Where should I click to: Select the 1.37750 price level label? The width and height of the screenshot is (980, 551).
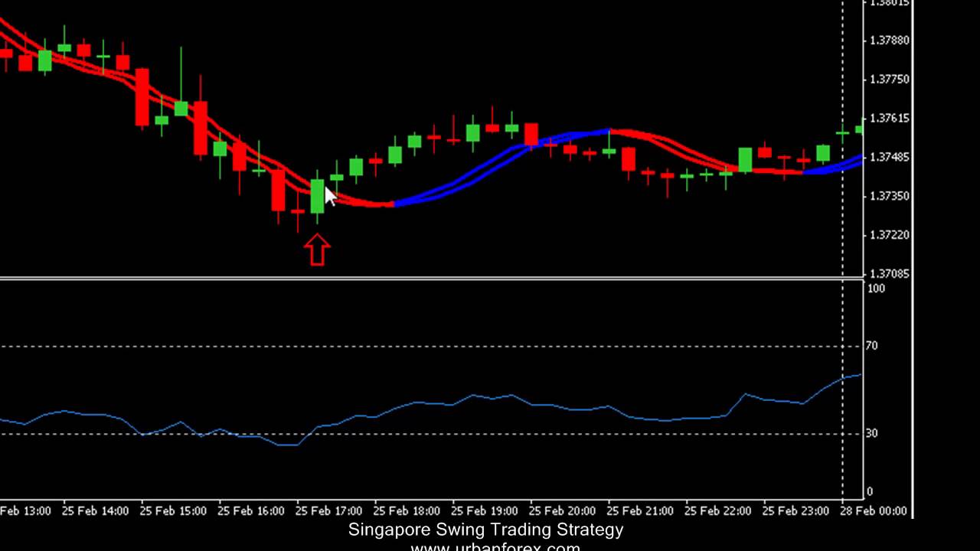[890, 80]
